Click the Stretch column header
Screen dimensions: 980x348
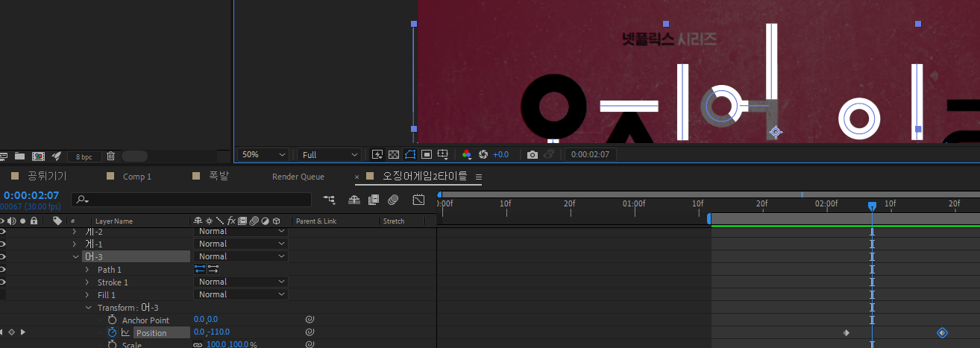pos(393,221)
